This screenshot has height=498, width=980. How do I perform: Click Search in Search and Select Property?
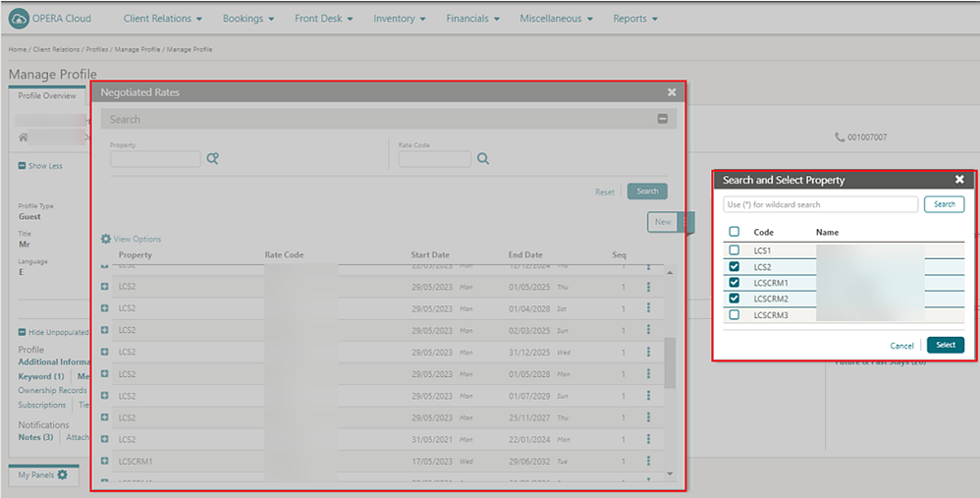tap(944, 204)
